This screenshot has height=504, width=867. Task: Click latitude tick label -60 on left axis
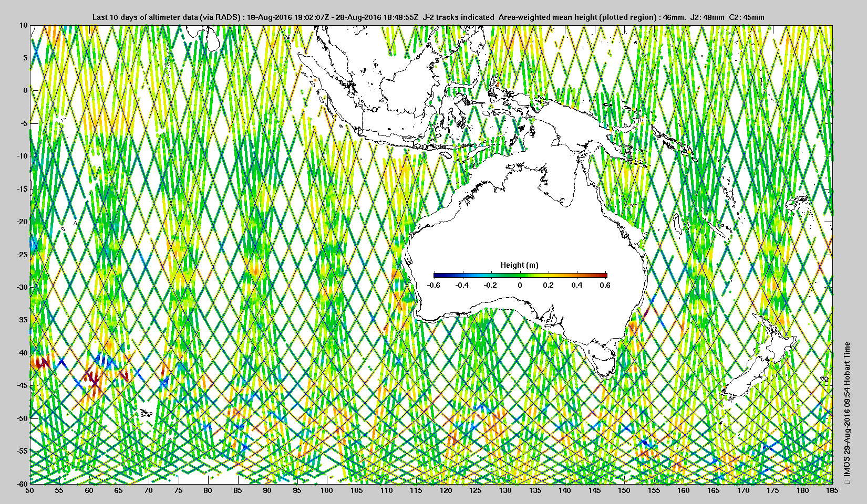pos(22,484)
